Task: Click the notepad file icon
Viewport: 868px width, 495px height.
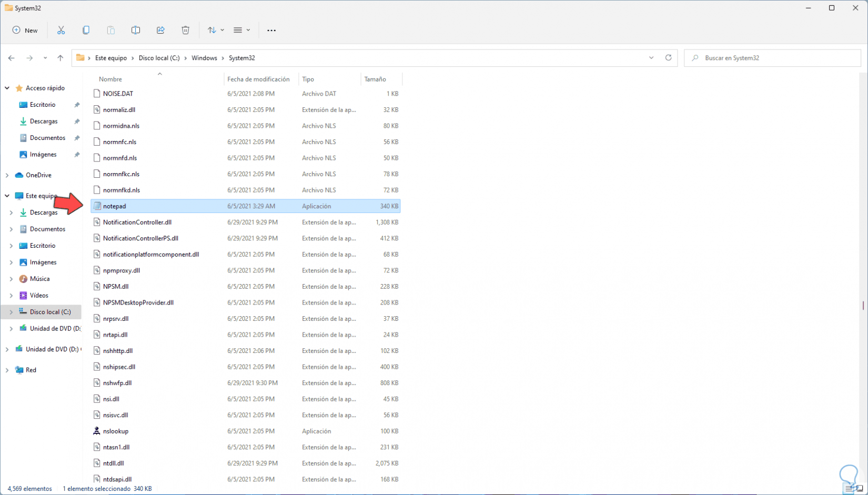Action: [97, 206]
